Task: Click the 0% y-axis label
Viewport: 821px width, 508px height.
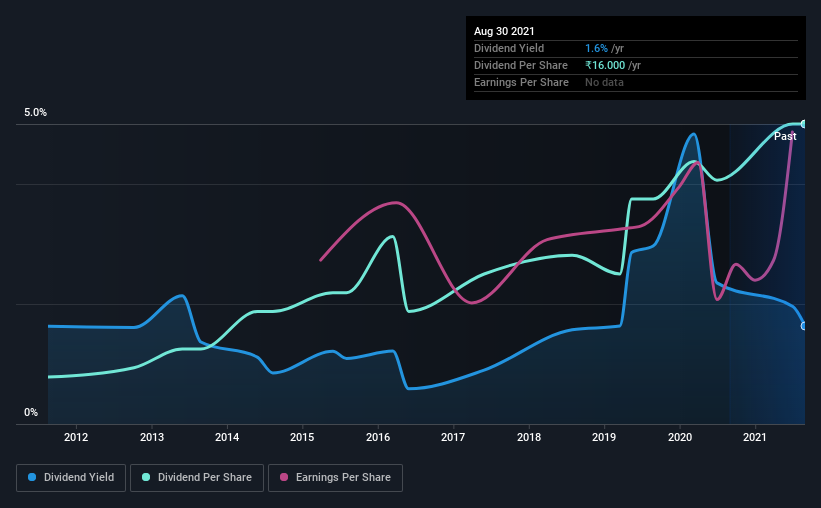Action: 31,412
